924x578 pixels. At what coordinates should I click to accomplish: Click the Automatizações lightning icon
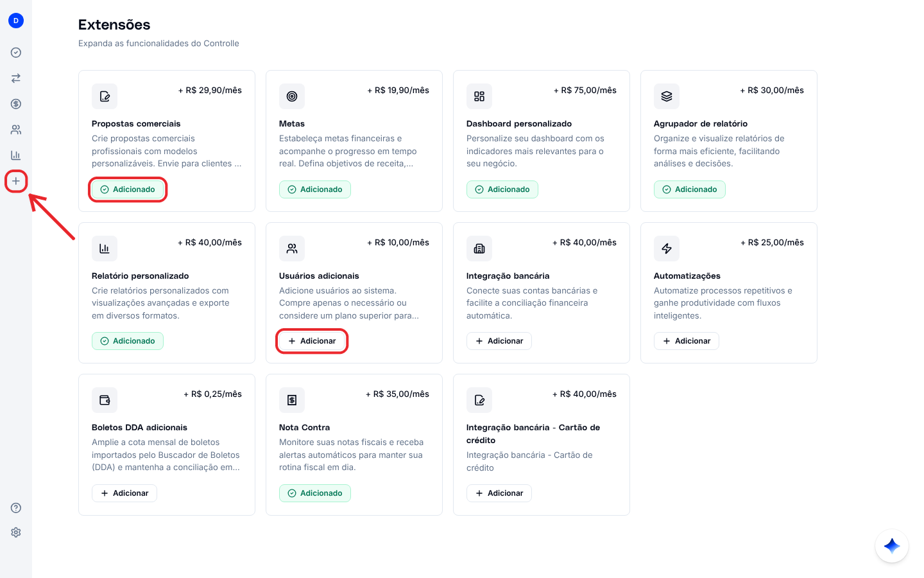(x=667, y=249)
